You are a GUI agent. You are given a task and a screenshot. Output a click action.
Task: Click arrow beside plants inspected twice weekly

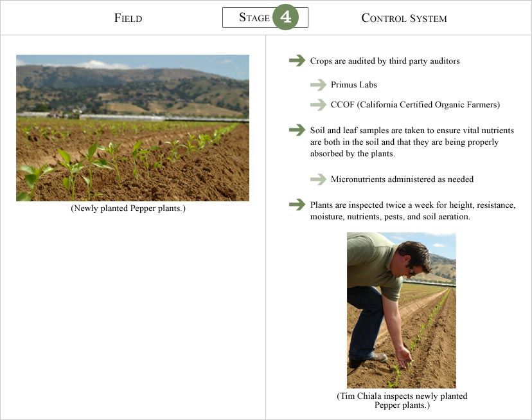[x=297, y=205]
